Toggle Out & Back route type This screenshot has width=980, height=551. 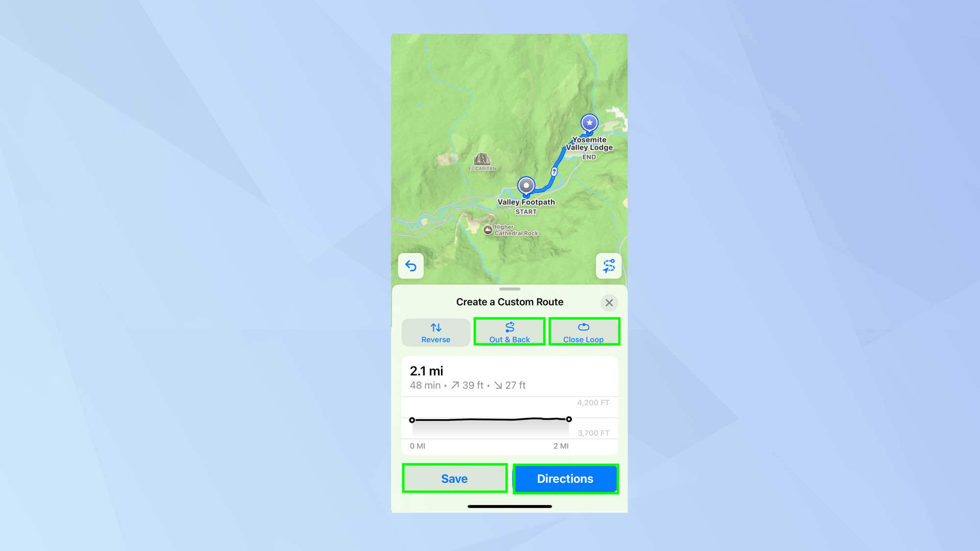[510, 332]
